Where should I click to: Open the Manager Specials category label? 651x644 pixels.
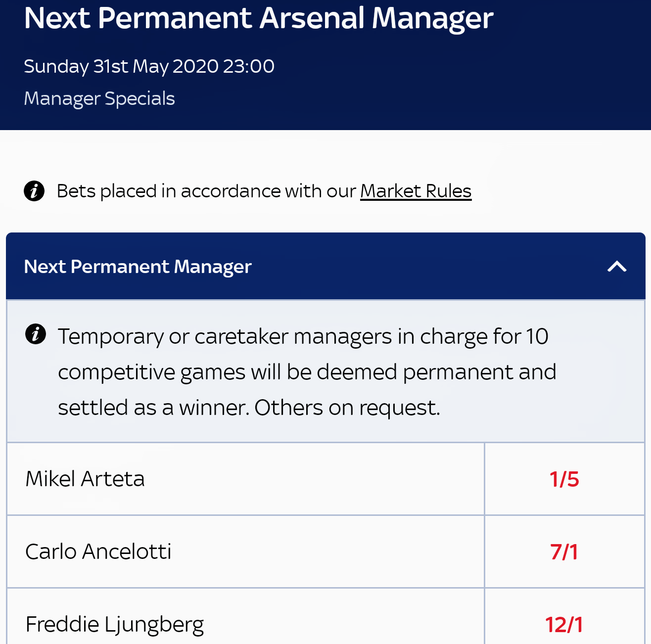[x=99, y=98]
